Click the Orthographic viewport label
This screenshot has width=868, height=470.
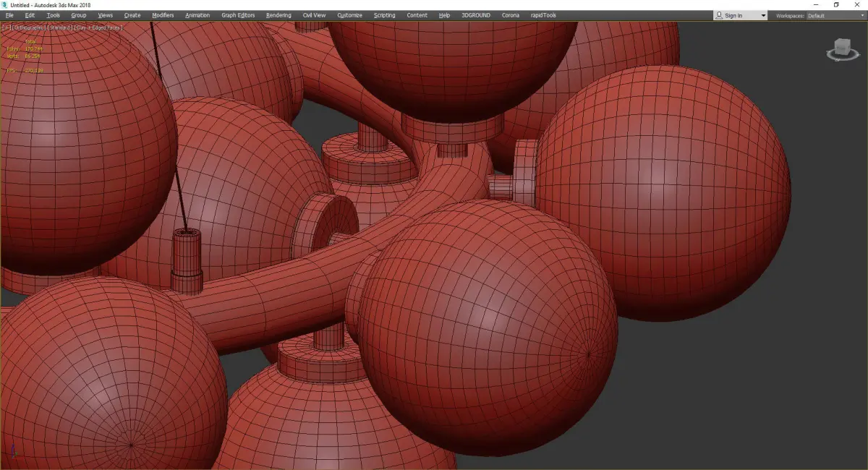tap(28, 27)
